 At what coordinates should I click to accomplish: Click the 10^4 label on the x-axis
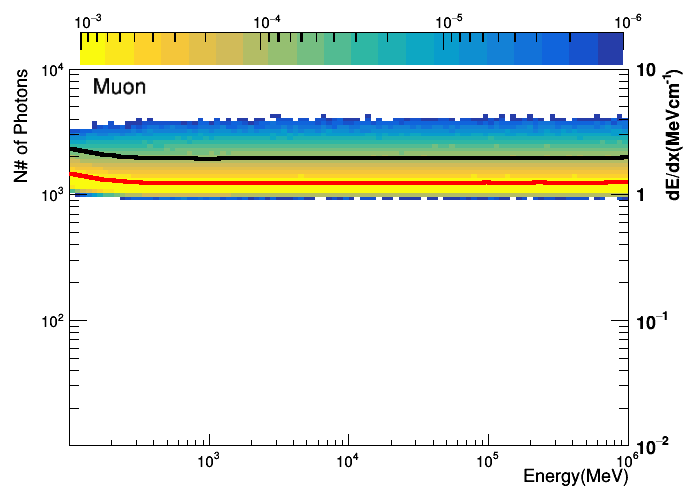click(x=348, y=460)
